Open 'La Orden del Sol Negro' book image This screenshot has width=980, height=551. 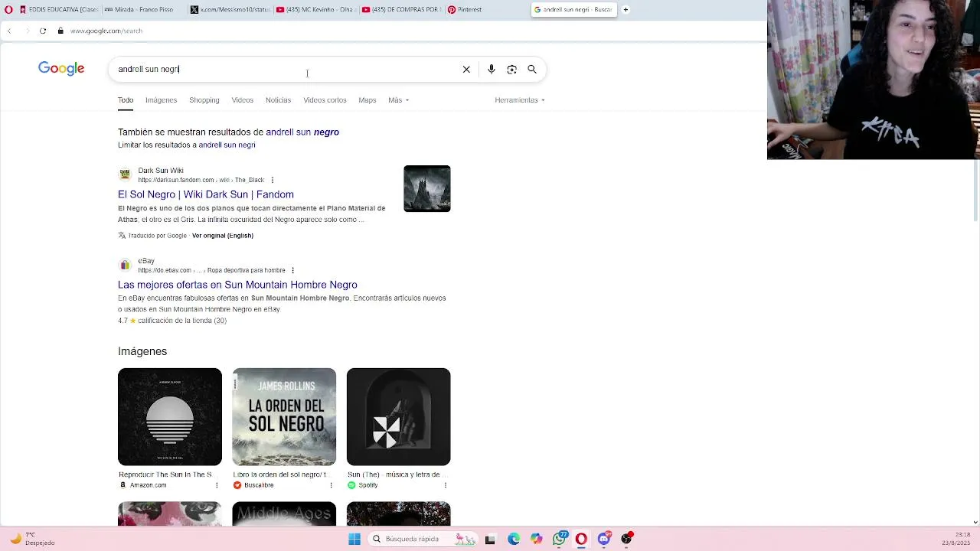pos(284,416)
